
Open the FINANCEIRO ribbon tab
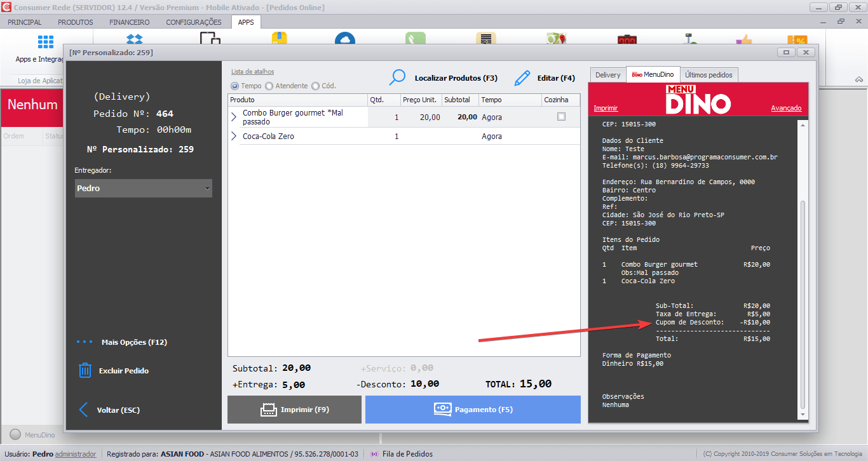coord(130,22)
